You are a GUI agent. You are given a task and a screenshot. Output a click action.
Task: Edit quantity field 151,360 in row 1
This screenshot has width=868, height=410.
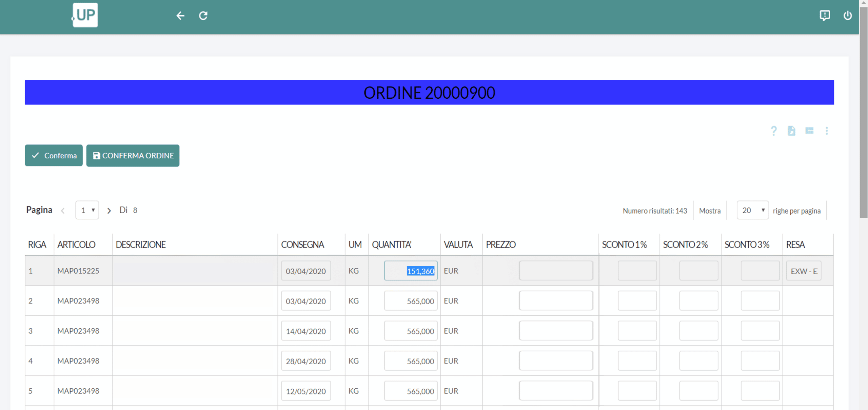click(411, 271)
